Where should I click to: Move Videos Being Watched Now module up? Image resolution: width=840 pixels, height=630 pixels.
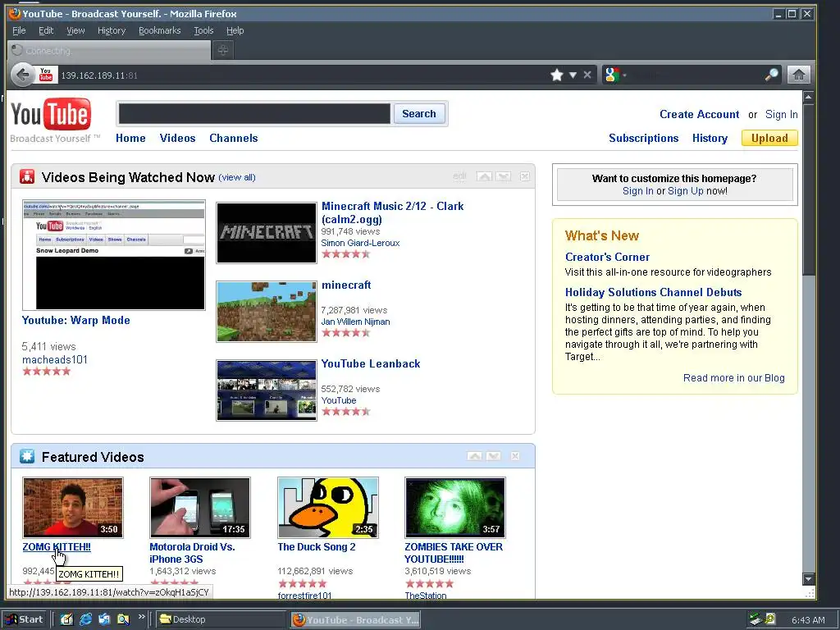point(484,176)
